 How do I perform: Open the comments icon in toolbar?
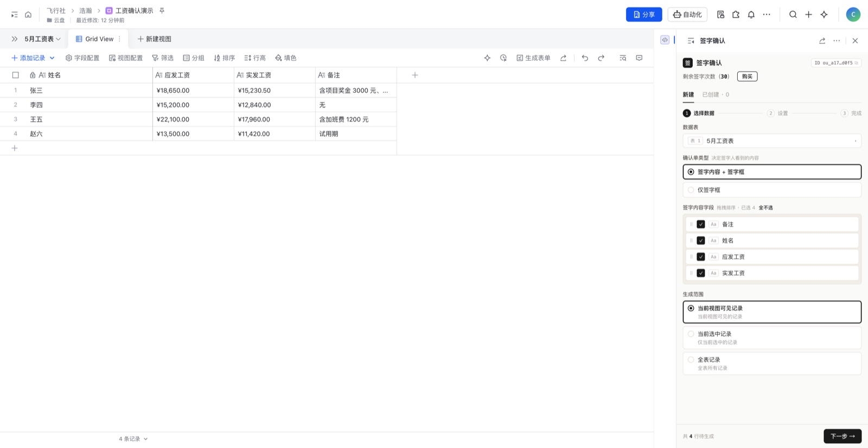(639, 58)
